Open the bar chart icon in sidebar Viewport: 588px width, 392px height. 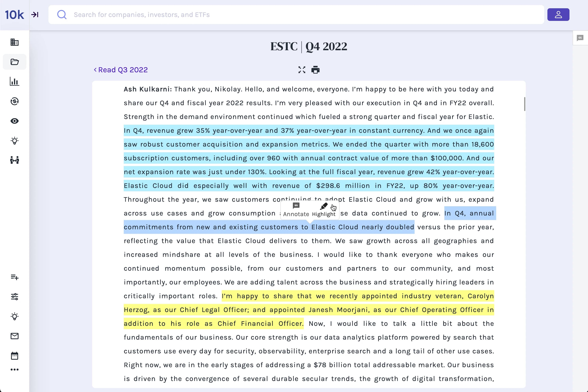15,82
